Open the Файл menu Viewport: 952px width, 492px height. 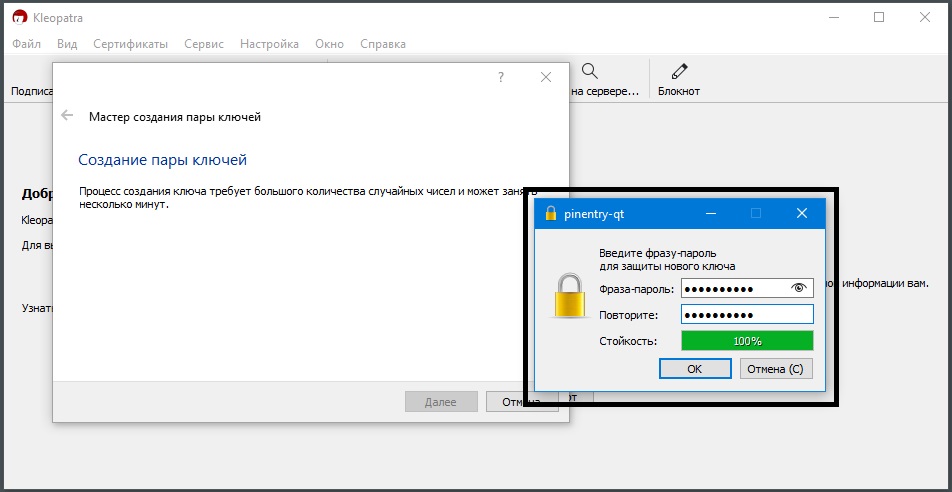(27, 44)
